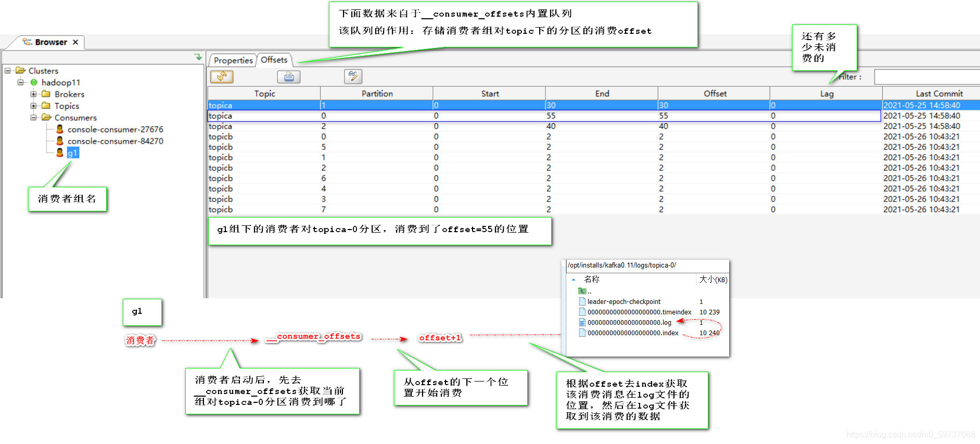This screenshot has width=980, height=444.
Task: Click the 名称 column header in file list
Action: click(592, 280)
